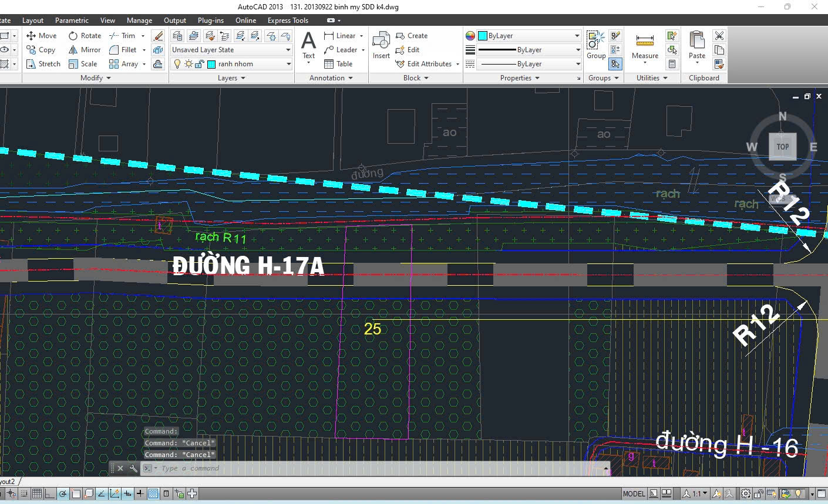Open the cyan ByLayer object color dropdown

tap(529, 36)
